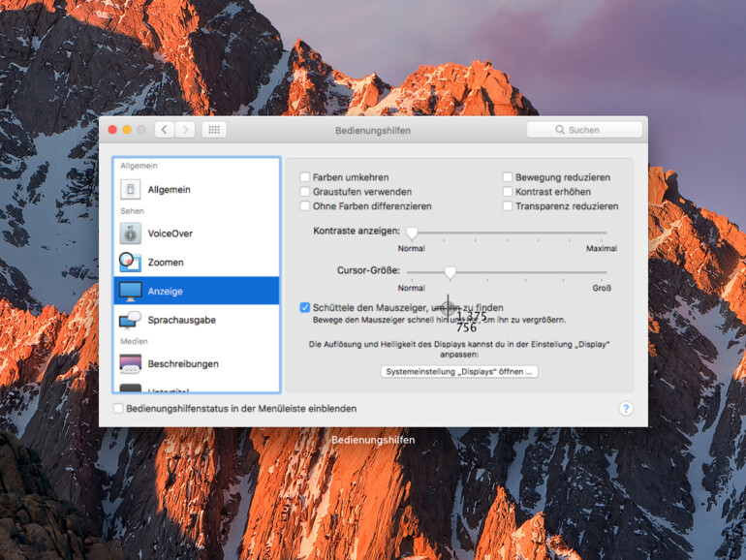This screenshot has height=560, width=746.
Task: Click the Anzeige monitor icon
Action: [131, 292]
